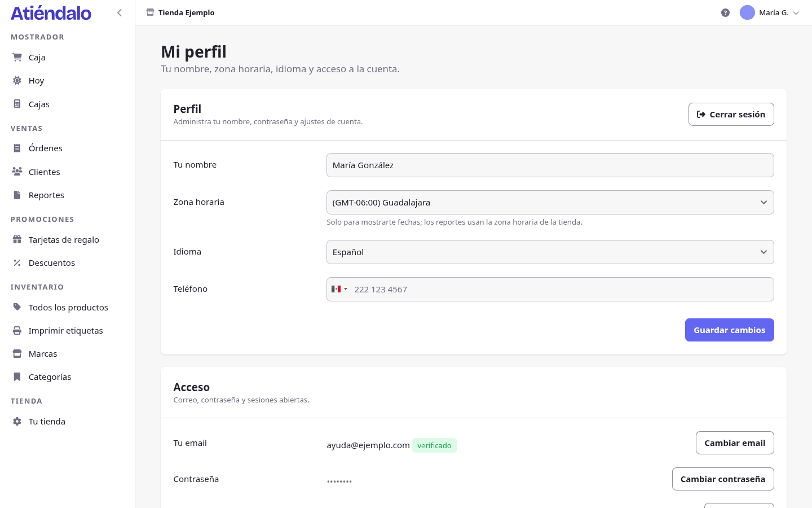812x508 pixels.
Task: Click the Acceso section heading
Action: coord(192,387)
